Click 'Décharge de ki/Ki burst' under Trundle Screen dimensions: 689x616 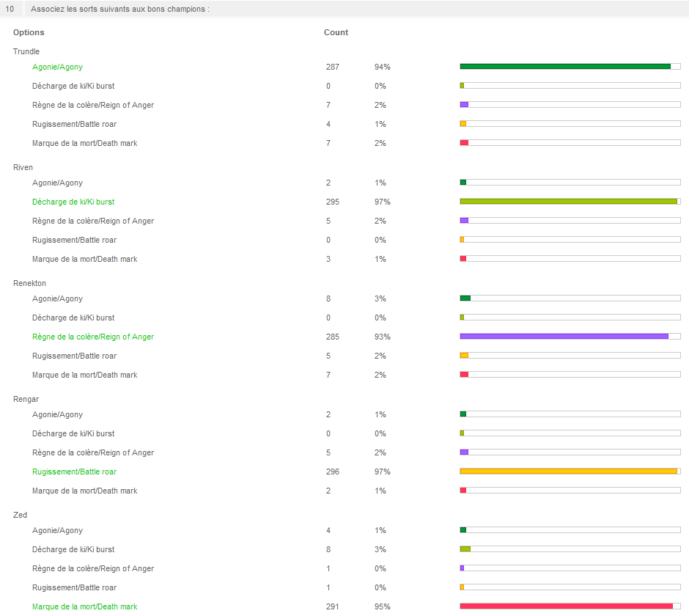click(x=73, y=86)
